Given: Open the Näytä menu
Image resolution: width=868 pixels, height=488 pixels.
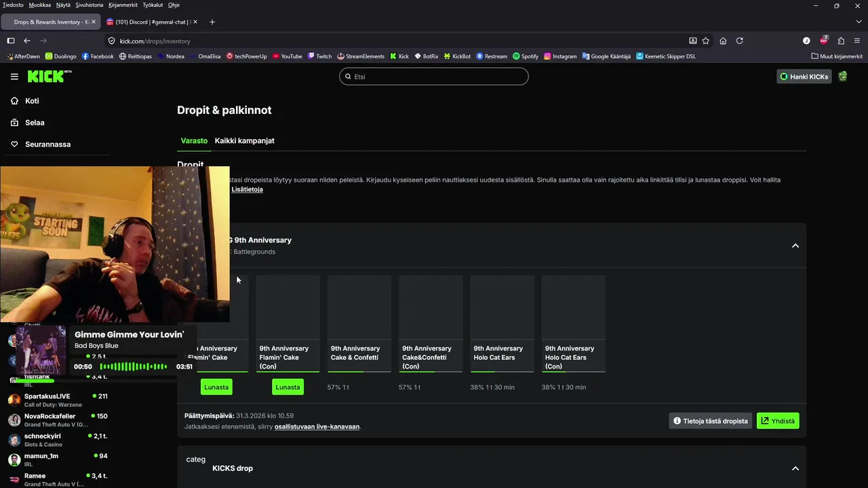Looking at the screenshot, I should pyautogui.click(x=63, y=5).
